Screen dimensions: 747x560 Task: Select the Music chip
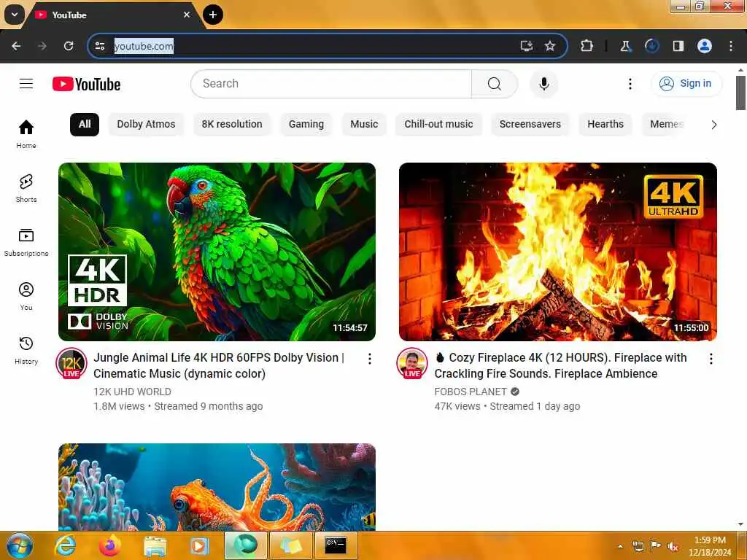pyautogui.click(x=364, y=124)
